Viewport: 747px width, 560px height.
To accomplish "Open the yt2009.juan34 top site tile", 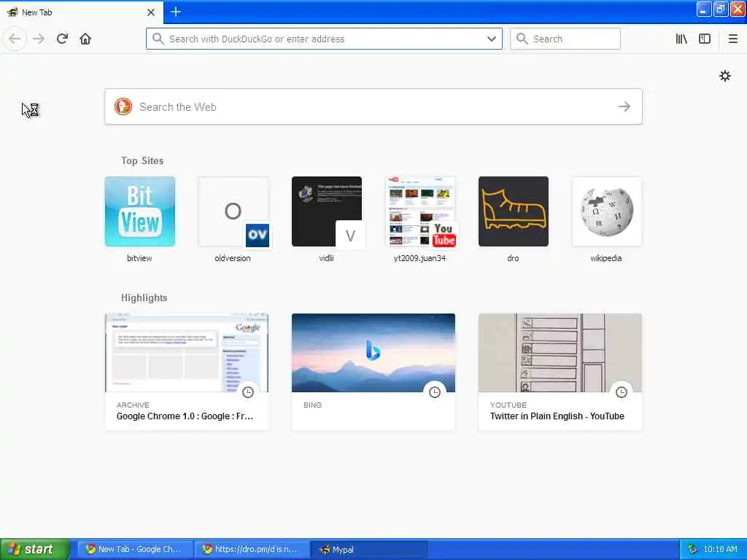I will tap(419, 211).
